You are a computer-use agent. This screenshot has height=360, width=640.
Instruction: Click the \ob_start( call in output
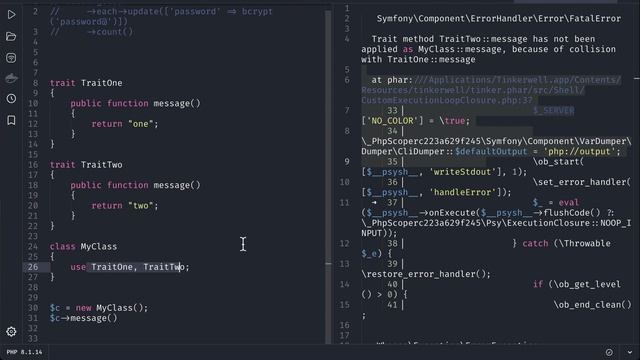point(558,162)
